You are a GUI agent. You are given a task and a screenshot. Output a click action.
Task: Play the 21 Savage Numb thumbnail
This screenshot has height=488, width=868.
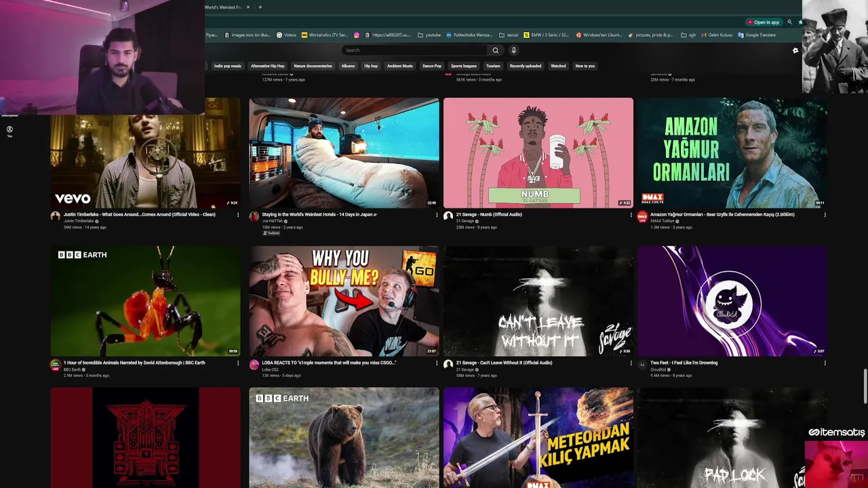(x=538, y=153)
